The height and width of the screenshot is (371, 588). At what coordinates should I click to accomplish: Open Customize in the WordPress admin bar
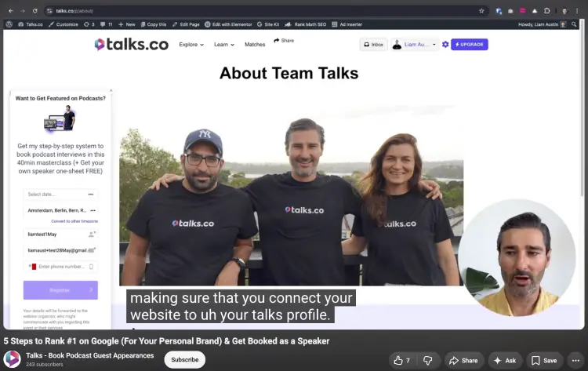[64, 24]
